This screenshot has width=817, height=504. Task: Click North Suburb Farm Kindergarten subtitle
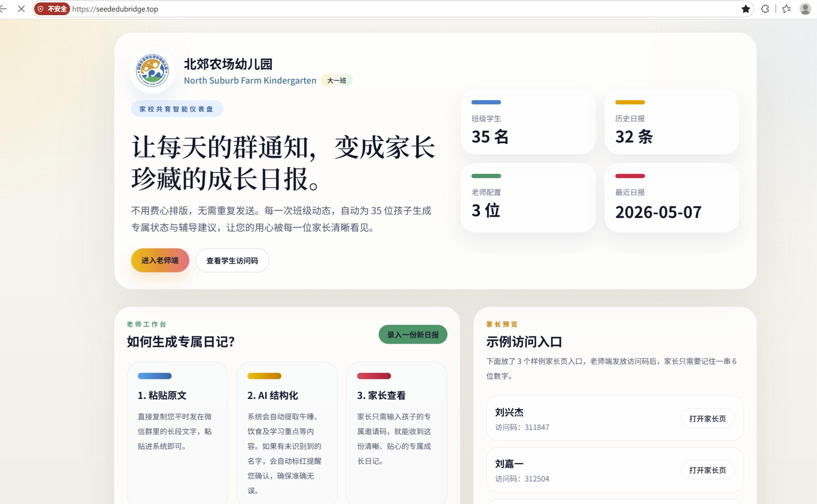click(250, 80)
